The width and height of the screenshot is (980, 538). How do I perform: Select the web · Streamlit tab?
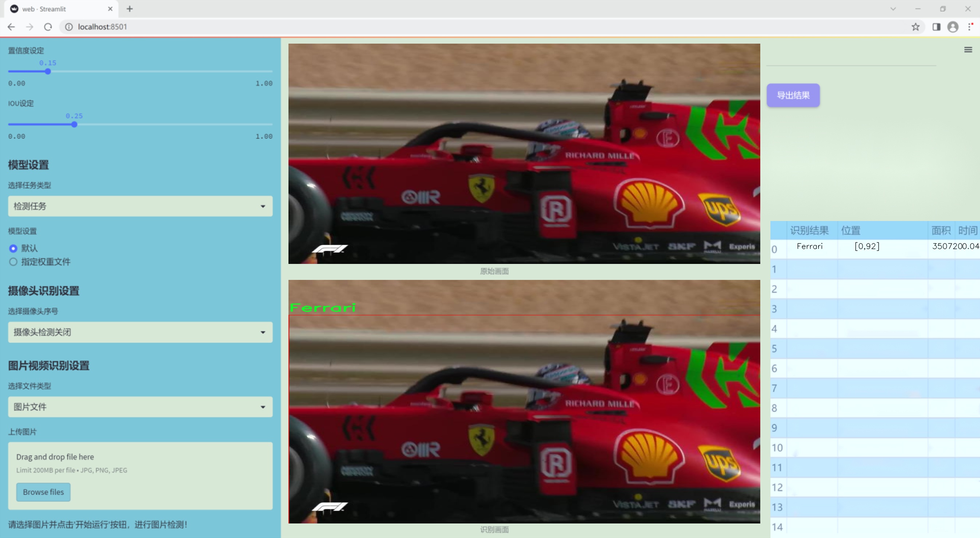point(61,9)
